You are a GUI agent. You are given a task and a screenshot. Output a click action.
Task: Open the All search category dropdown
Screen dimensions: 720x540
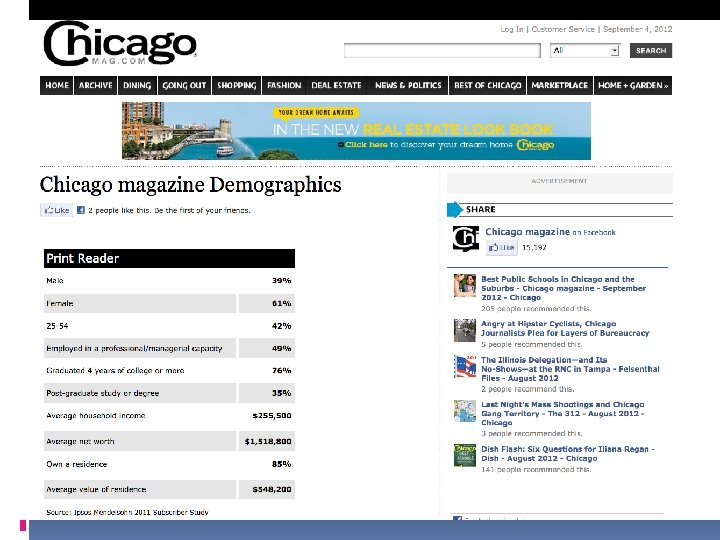(x=585, y=51)
